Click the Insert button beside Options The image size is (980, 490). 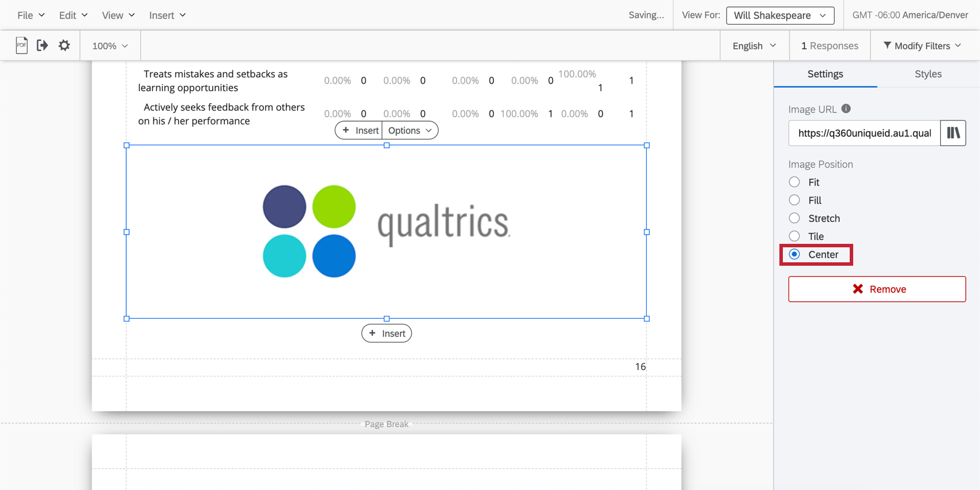pyautogui.click(x=359, y=130)
